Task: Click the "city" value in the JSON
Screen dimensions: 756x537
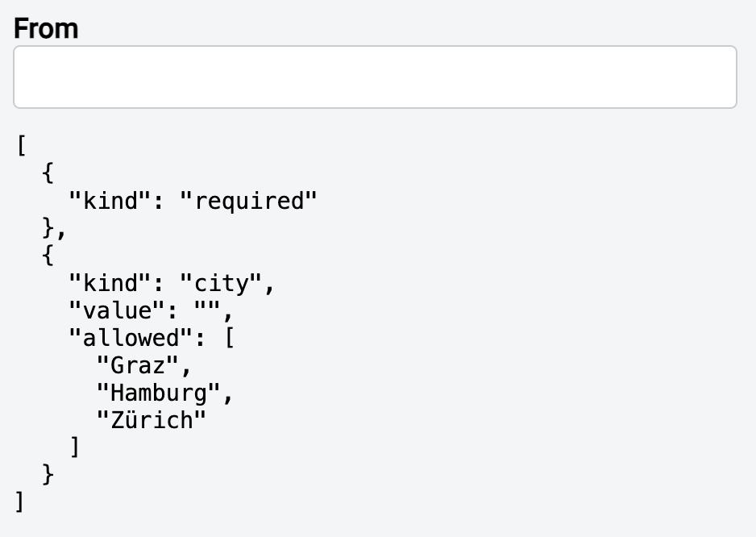Action: point(221,283)
